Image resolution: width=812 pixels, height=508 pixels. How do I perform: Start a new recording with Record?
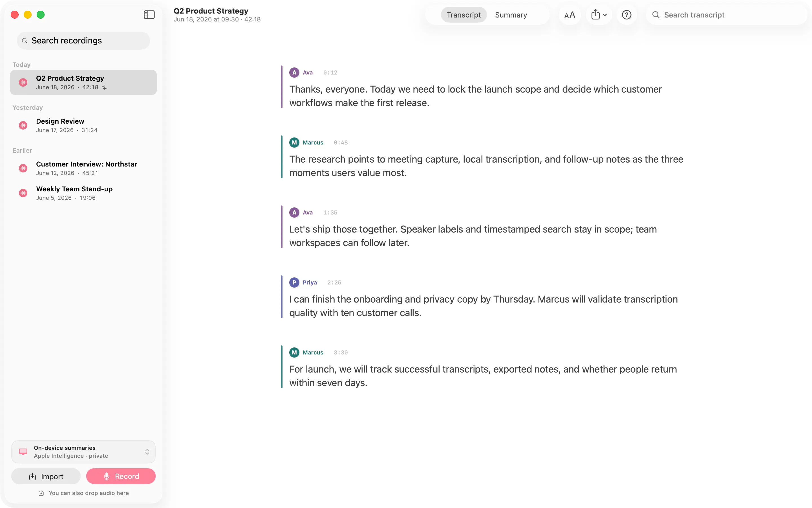pos(121,476)
